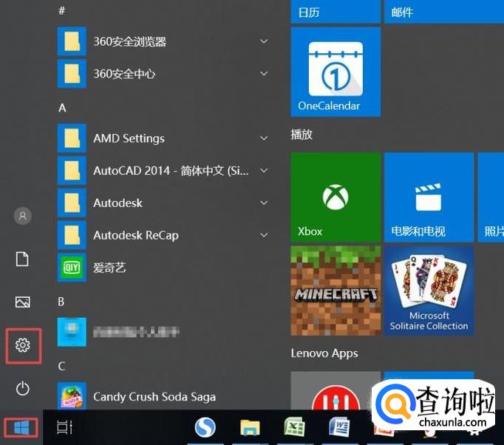Click the C letter header
Screen dimensions: 504x445
[x=62, y=366]
